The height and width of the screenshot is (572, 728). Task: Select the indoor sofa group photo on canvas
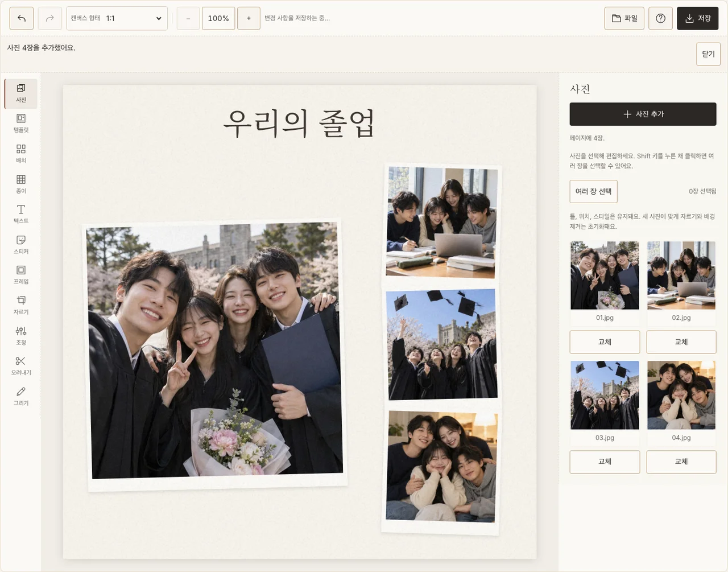pyautogui.click(x=441, y=470)
